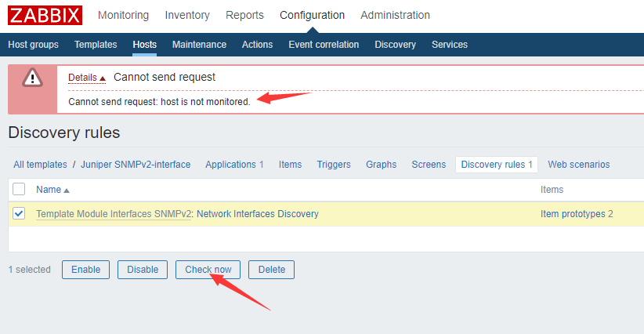
Task: Open the Maintenance submenu
Action: coord(199,45)
